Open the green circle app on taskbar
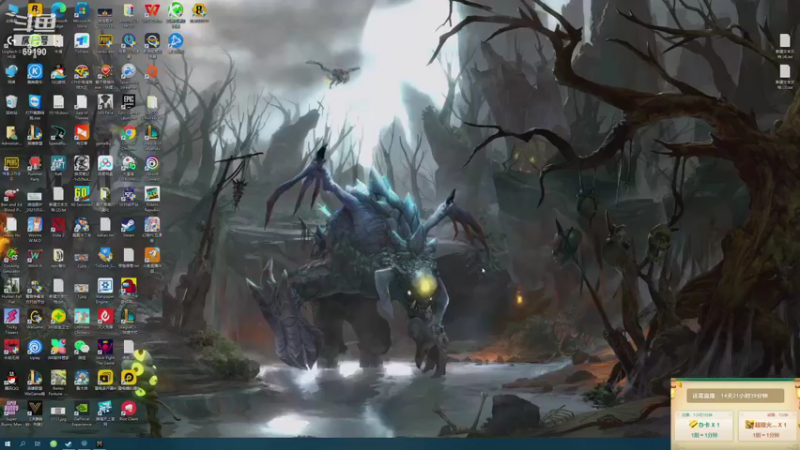 click(53, 444)
